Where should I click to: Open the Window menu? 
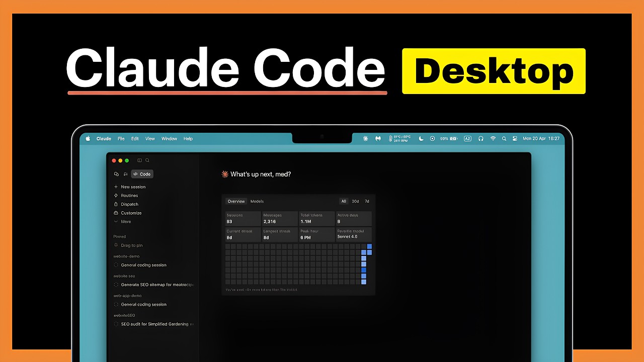[x=169, y=139]
